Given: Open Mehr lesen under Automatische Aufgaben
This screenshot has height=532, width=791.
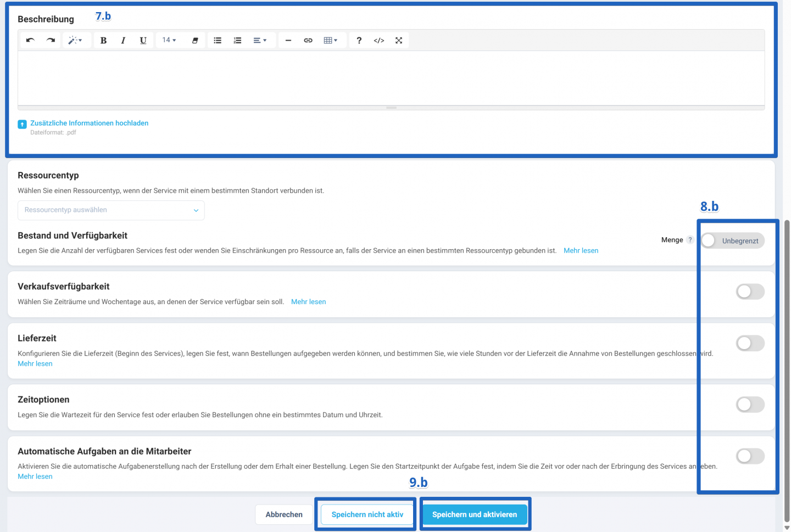Looking at the screenshot, I should pos(35,477).
